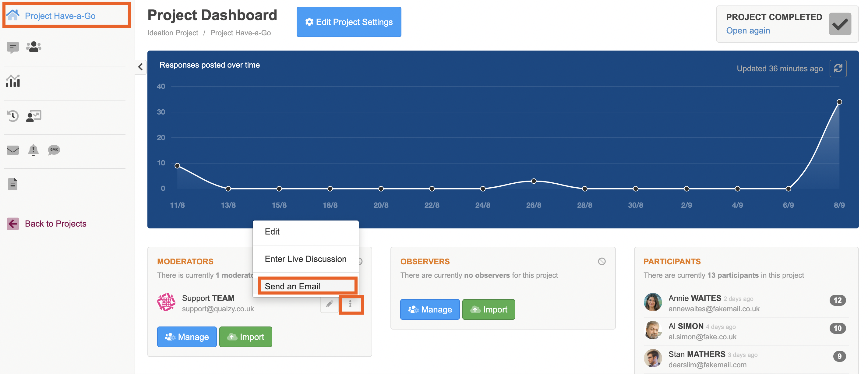The width and height of the screenshot is (868, 374).
Task: Click the 26/8 data point on chart
Action: coord(534,181)
